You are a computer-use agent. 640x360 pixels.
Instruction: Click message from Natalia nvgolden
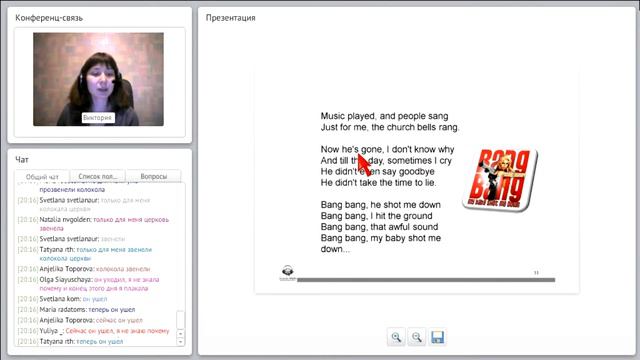[x=93, y=224]
